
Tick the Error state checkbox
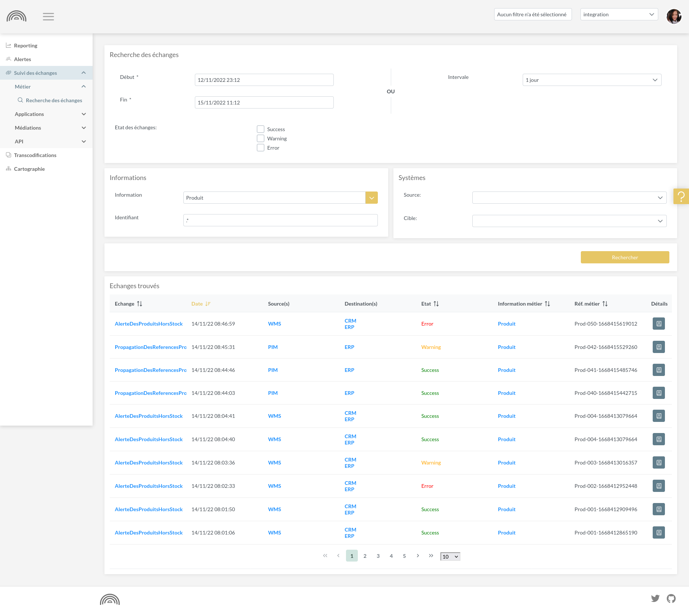(x=261, y=148)
